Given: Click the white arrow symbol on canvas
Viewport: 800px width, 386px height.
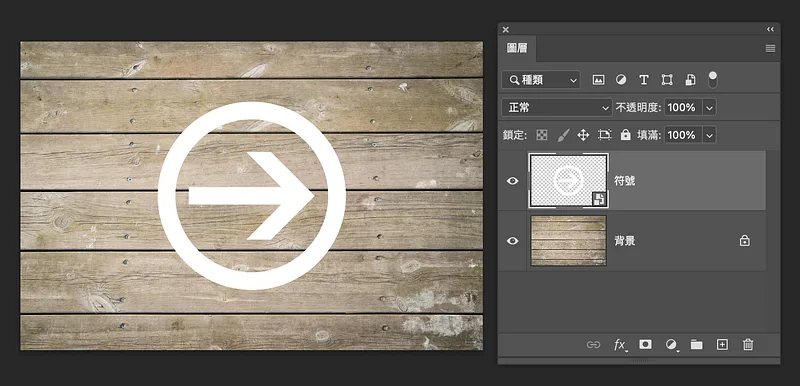Looking at the screenshot, I should coord(252,196).
